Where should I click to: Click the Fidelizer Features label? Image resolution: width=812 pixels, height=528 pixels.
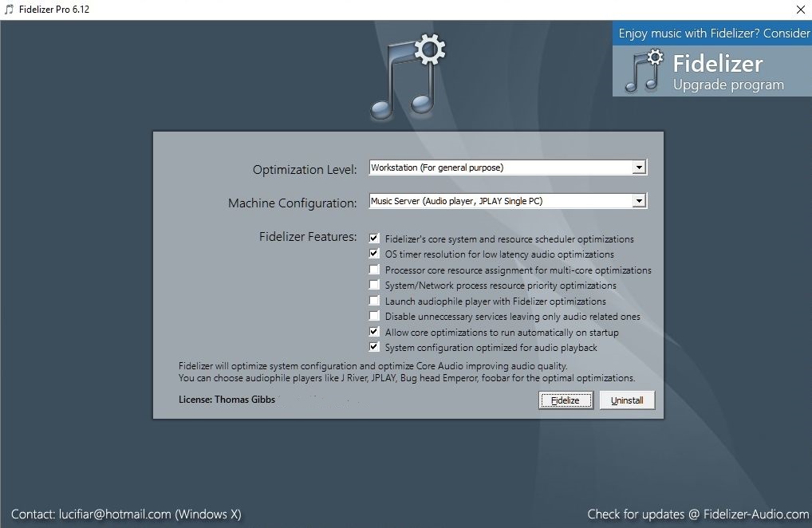pos(308,237)
